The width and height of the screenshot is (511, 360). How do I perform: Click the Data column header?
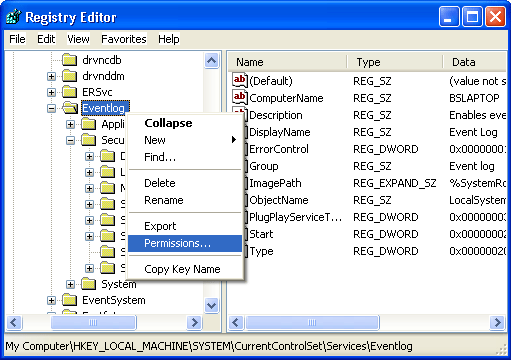[x=475, y=62]
